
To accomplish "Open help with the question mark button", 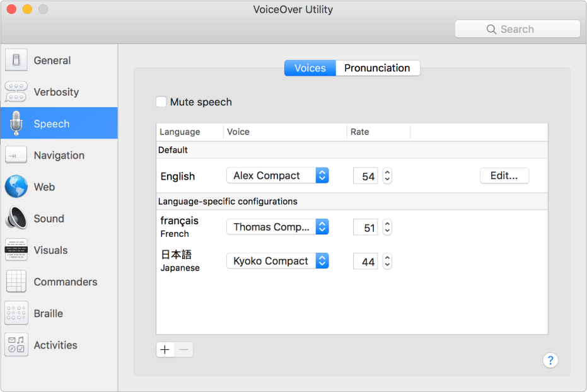I will tap(550, 360).
